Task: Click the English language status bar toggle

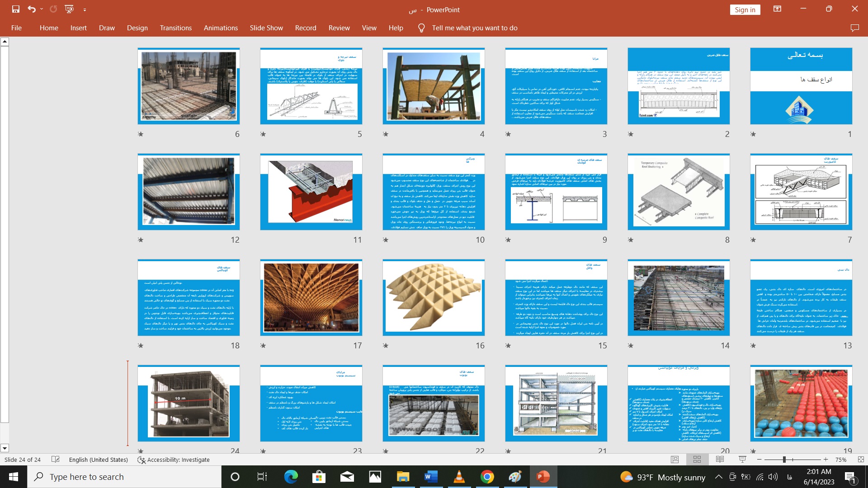Action: click(98, 460)
